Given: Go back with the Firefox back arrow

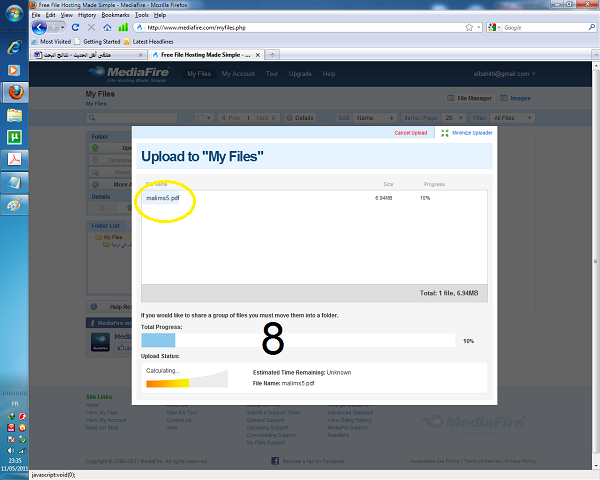Looking at the screenshot, I should [x=39, y=28].
